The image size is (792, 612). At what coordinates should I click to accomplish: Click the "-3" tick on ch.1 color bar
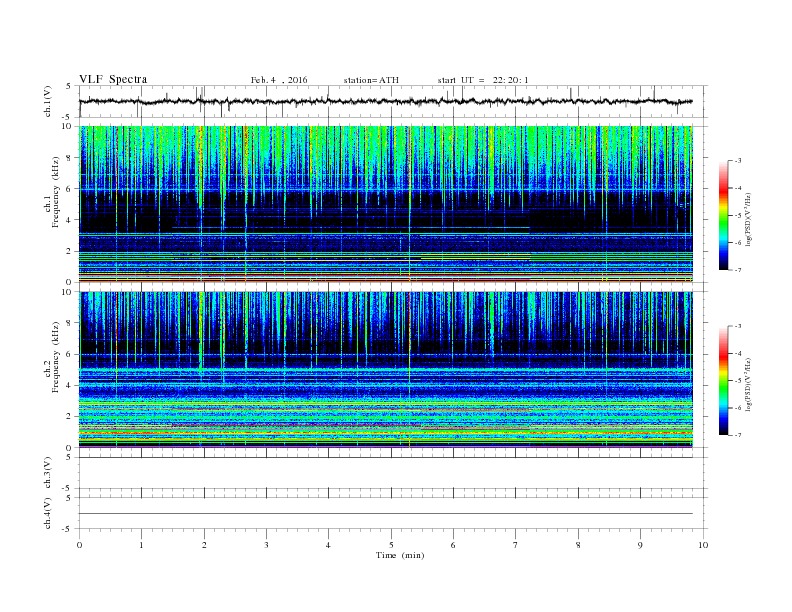click(x=738, y=161)
